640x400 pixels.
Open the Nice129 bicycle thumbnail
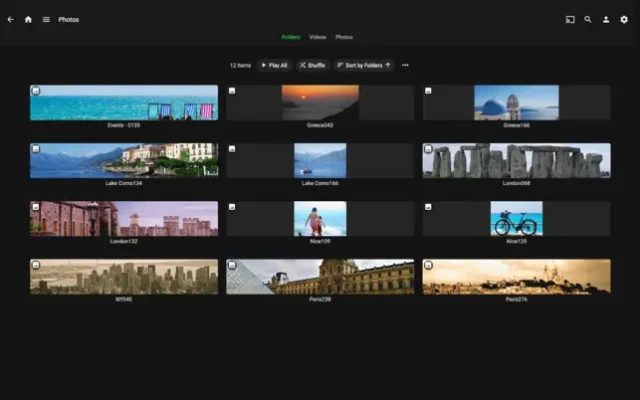(516, 218)
